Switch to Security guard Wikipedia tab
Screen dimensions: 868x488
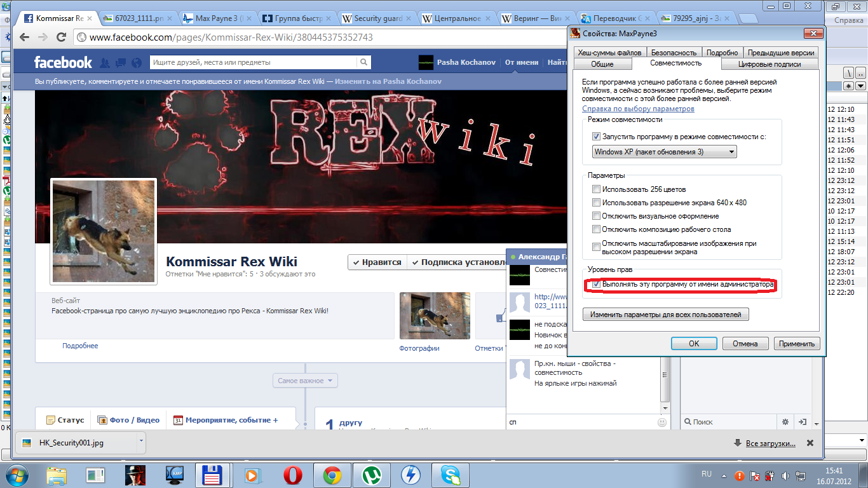[377, 18]
